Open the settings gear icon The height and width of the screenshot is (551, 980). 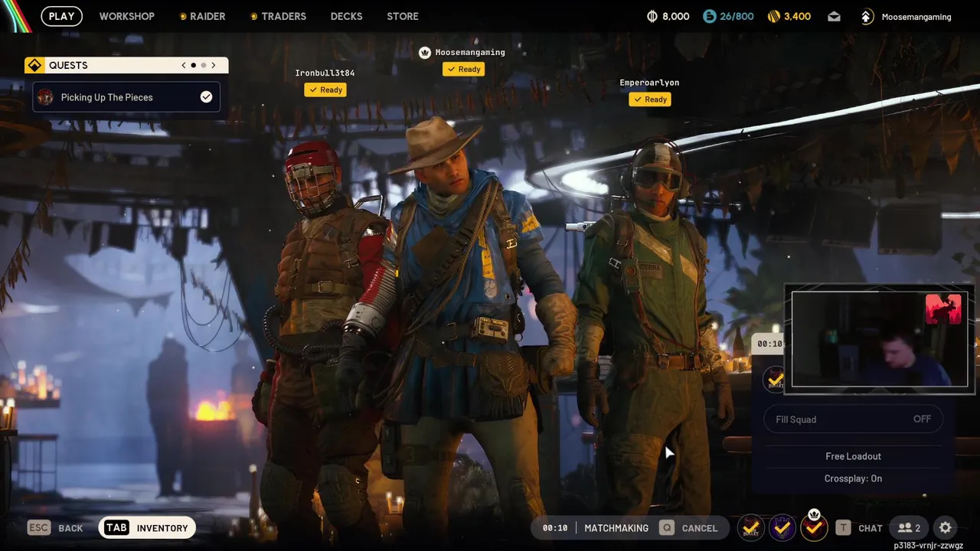tap(946, 527)
